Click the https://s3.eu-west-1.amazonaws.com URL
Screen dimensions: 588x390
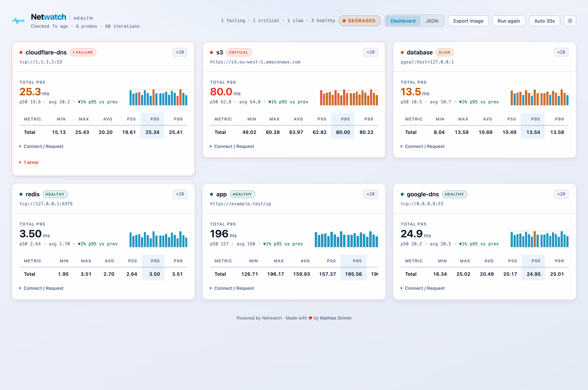tap(255, 62)
